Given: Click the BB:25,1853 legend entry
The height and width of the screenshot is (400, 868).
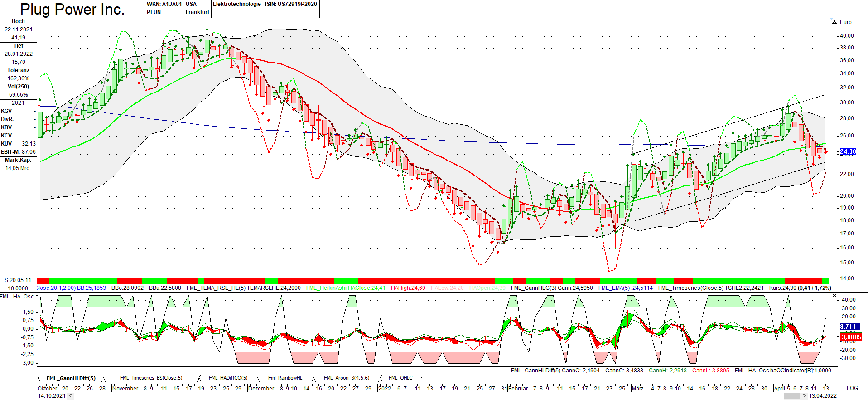Looking at the screenshot, I should [92, 288].
